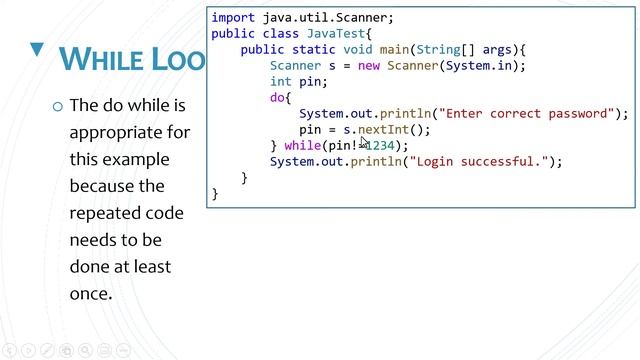The height and width of the screenshot is (360, 640).
Task: Click the 'public static void main' line
Action: pyautogui.click(x=383, y=50)
